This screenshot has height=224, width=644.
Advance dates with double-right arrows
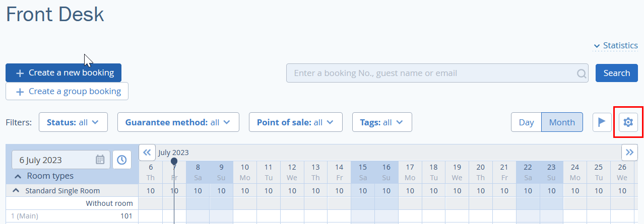tap(630, 152)
